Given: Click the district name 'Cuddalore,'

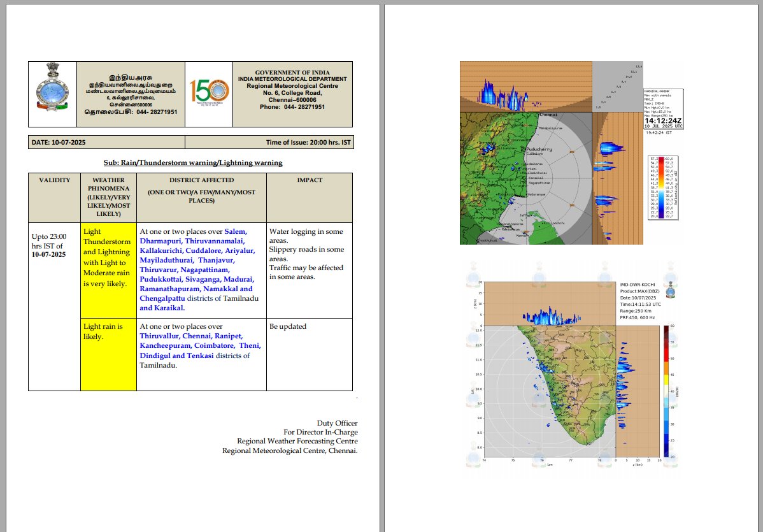Looking at the screenshot, I should (x=204, y=250).
